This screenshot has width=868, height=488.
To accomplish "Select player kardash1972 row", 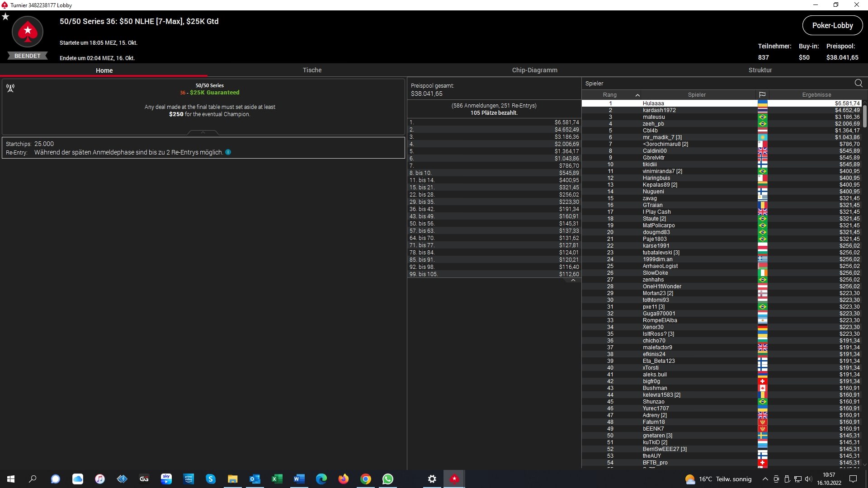I will (x=659, y=110).
